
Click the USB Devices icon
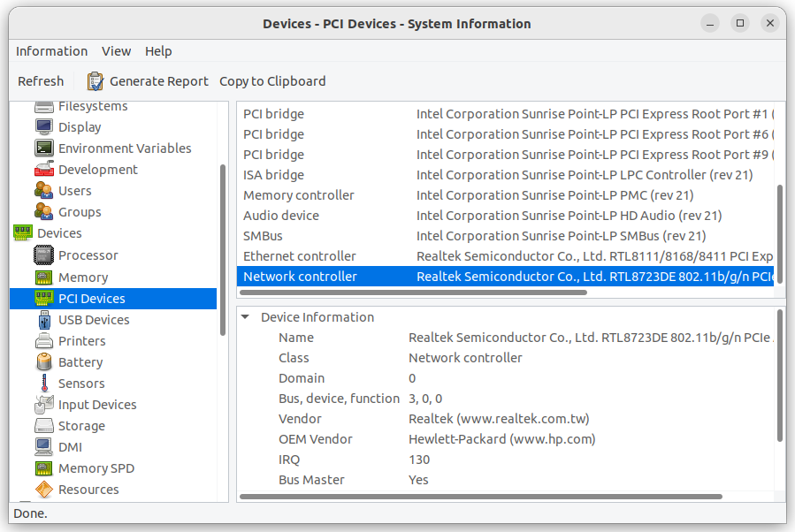[44, 320]
